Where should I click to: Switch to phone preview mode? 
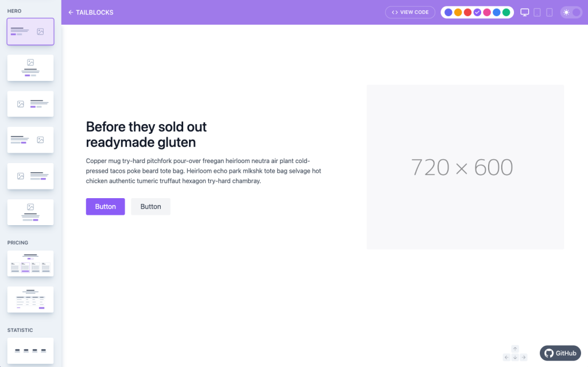549,12
